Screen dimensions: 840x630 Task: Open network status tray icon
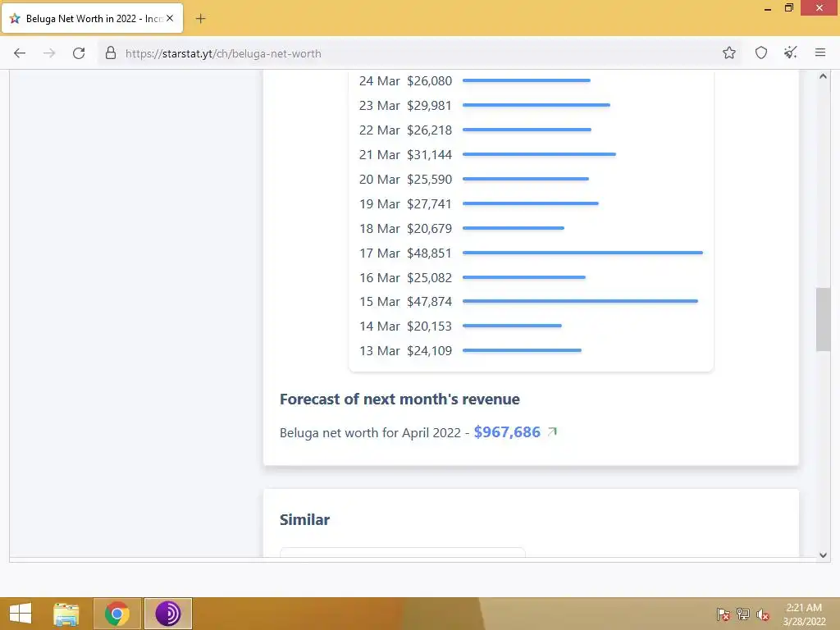click(743, 614)
